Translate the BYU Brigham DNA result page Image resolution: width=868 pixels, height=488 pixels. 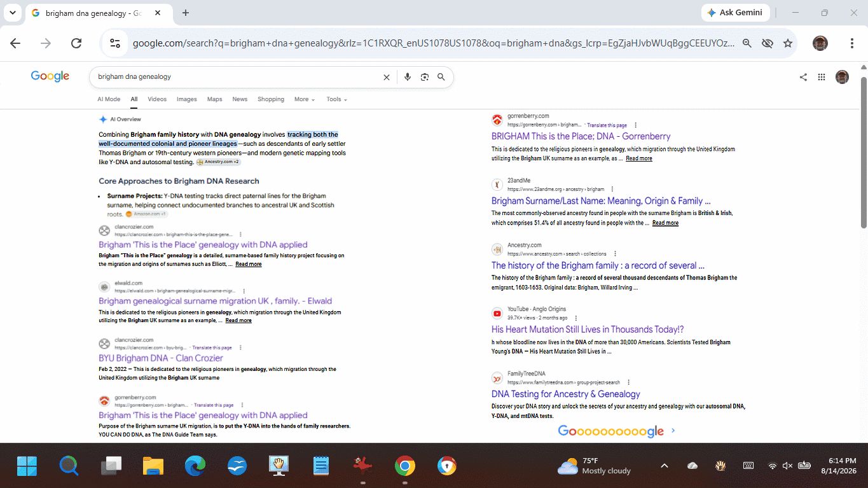212,348
